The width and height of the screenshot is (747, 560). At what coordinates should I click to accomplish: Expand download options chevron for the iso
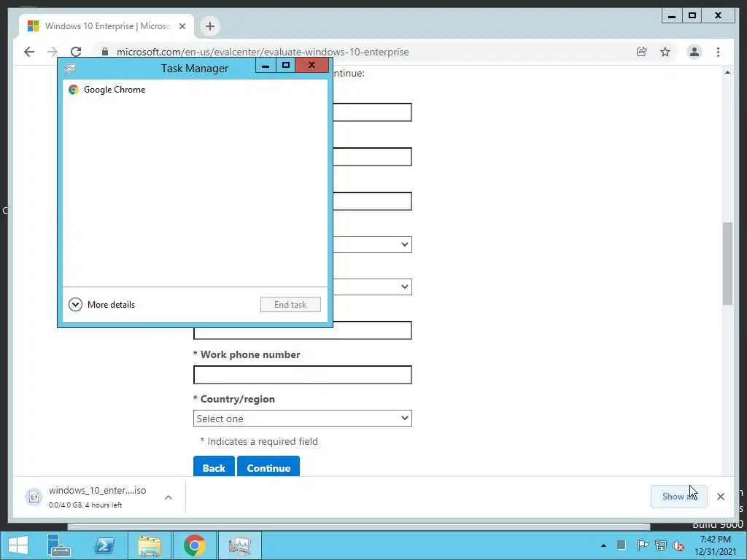169,497
